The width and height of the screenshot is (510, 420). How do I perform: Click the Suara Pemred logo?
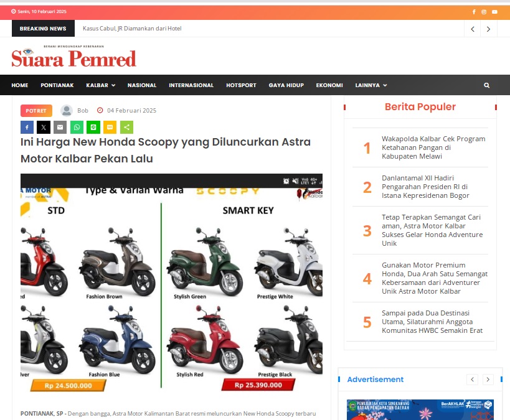pyautogui.click(x=74, y=56)
